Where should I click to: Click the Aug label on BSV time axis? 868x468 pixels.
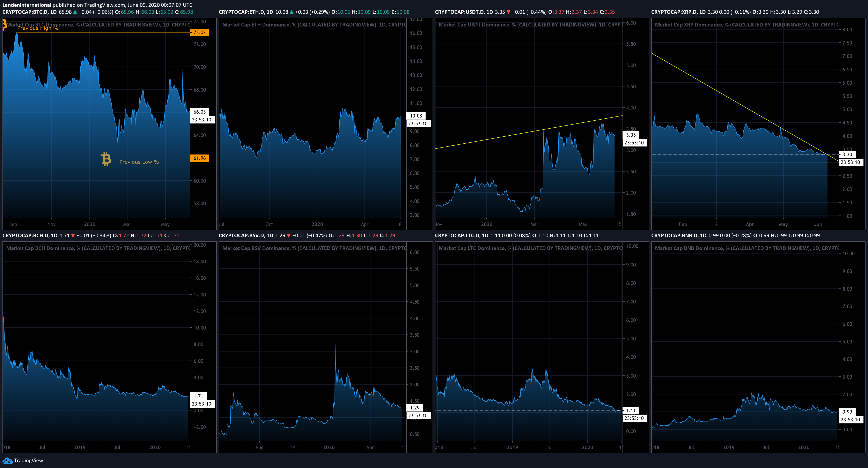click(259, 447)
